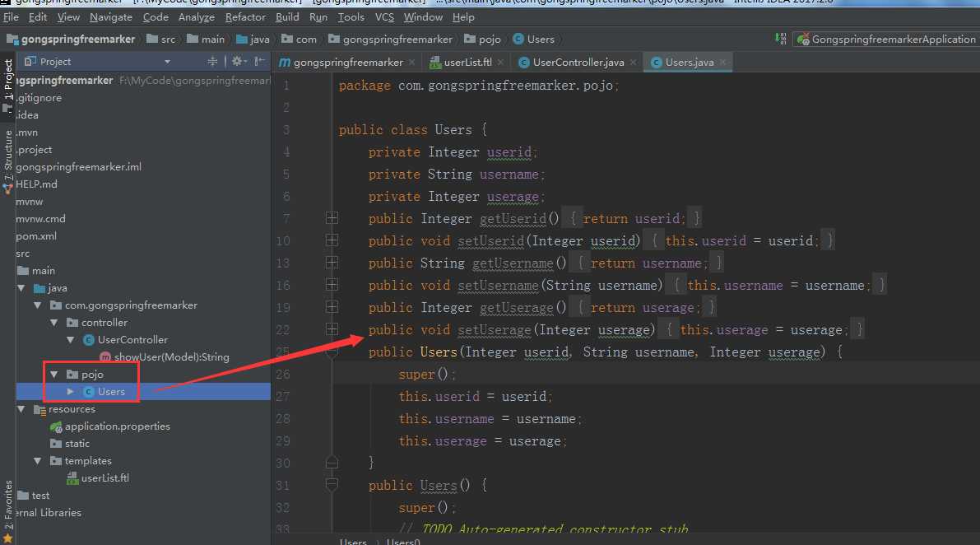Open the Project view dropdown
This screenshot has width=980, height=545.
[x=167, y=61]
